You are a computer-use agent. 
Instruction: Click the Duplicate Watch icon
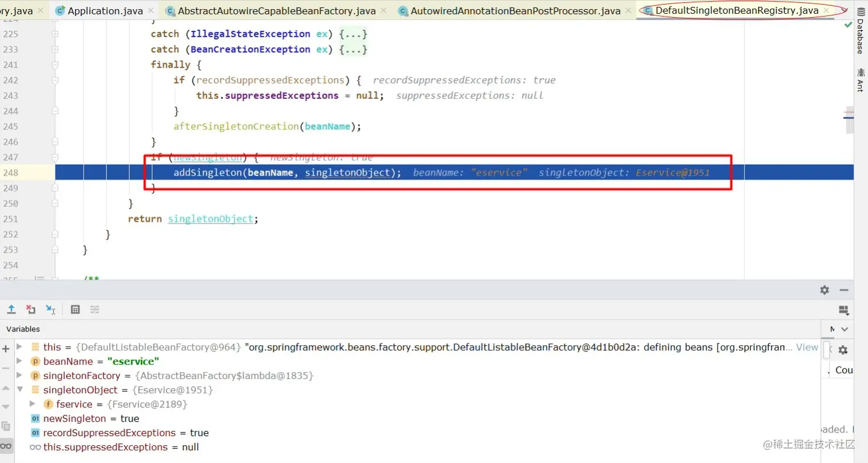click(6, 426)
